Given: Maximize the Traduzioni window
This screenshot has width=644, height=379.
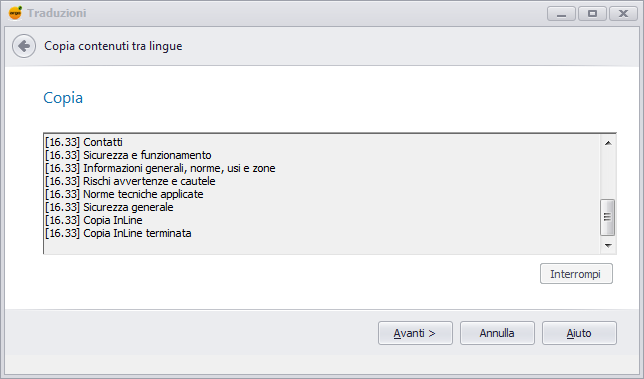Looking at the screenshot, I should pyautogui.click(x=593, y=14).
